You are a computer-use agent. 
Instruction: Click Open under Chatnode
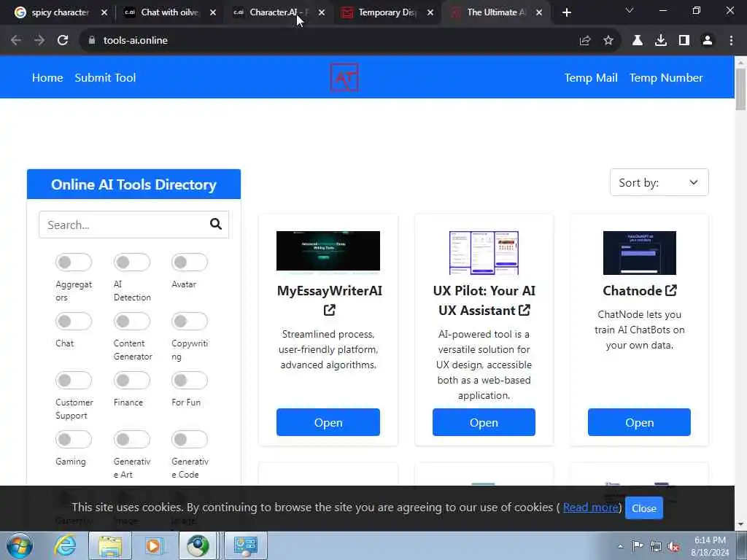click(639, 422)
